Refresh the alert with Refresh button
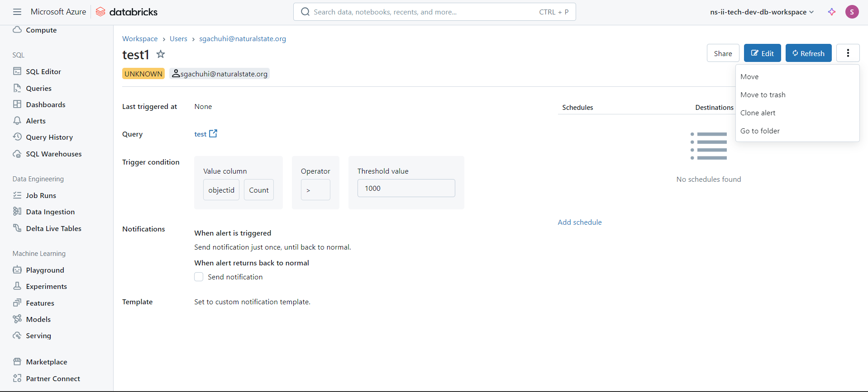 click(x=808, y=53)
